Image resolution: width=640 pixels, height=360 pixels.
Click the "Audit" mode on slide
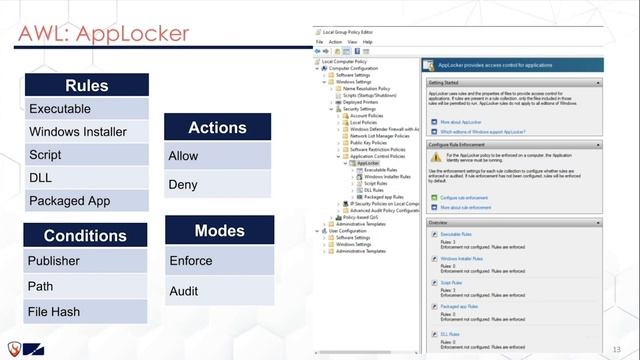[220, 291]
